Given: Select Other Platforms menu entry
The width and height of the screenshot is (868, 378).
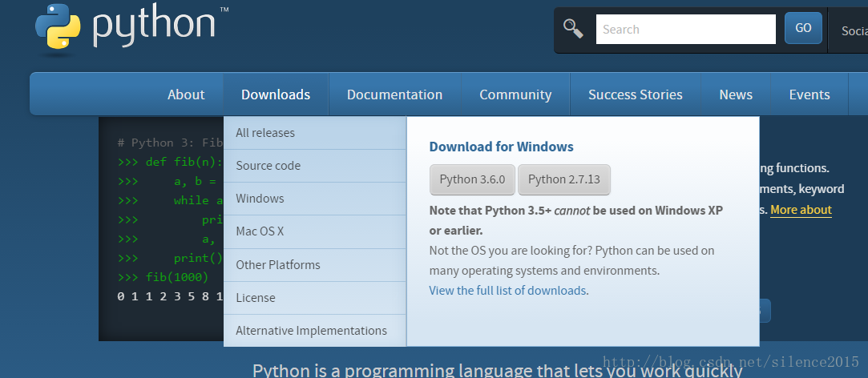Looking at the screenshot, I should (x=315, y=264).
